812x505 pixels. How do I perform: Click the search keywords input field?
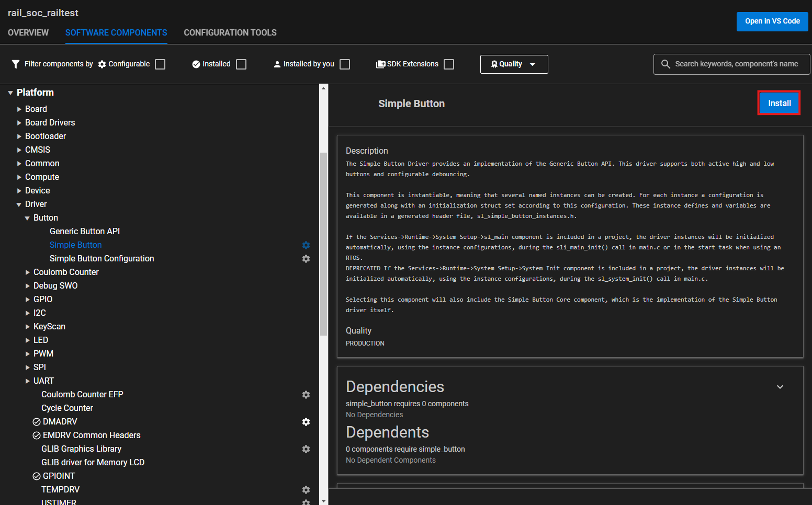[x=732, y=64]
